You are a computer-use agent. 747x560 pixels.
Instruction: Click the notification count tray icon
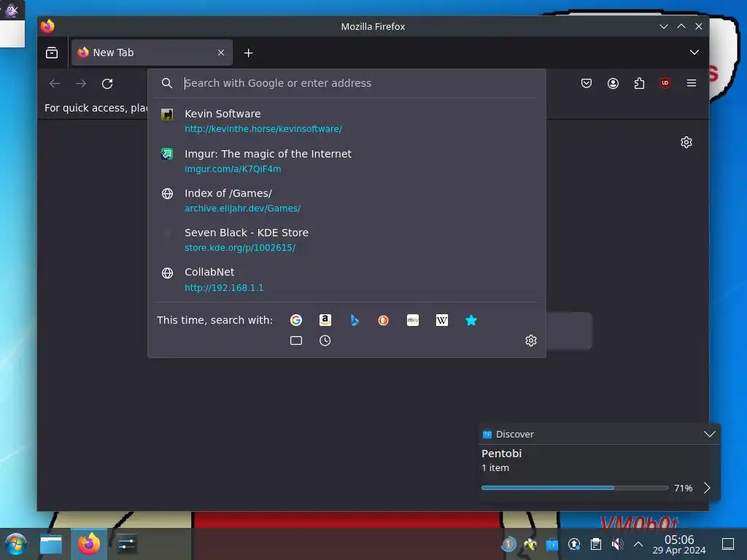(508, 544)
